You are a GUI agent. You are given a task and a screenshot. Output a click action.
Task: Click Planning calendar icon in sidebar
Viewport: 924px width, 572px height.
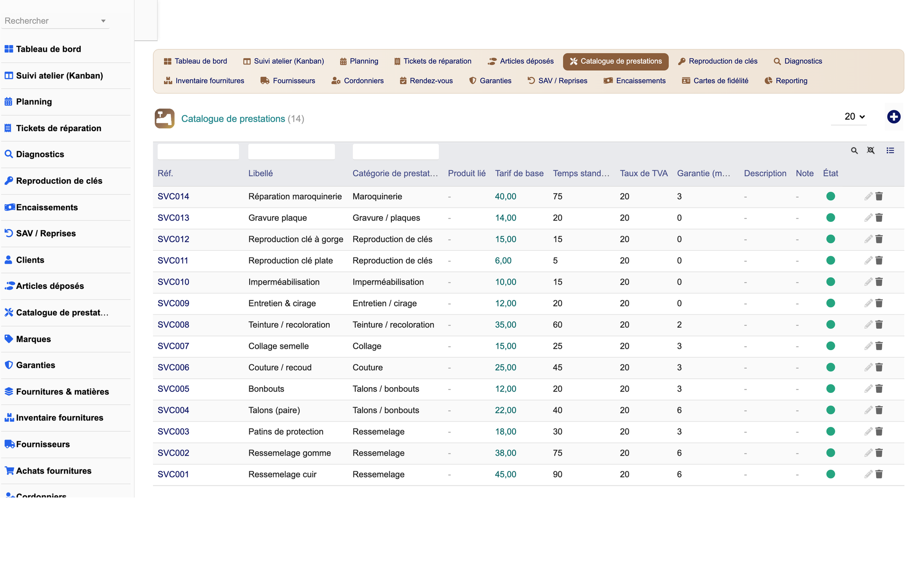click(x=9, y=102)
